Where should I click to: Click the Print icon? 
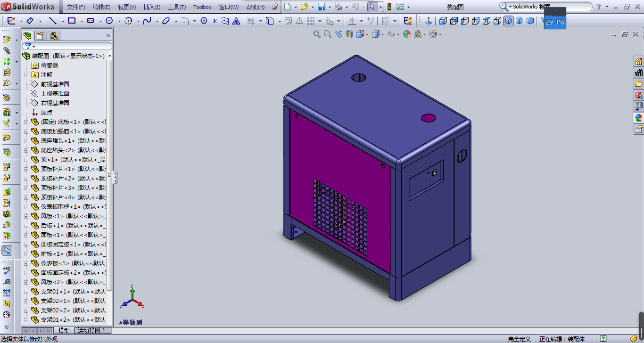338,7
